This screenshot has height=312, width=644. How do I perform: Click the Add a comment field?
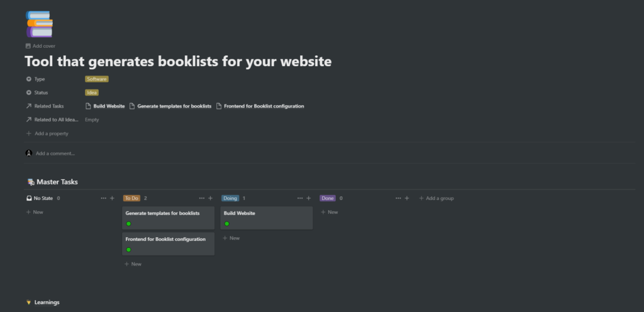click(x=55, y=153)
